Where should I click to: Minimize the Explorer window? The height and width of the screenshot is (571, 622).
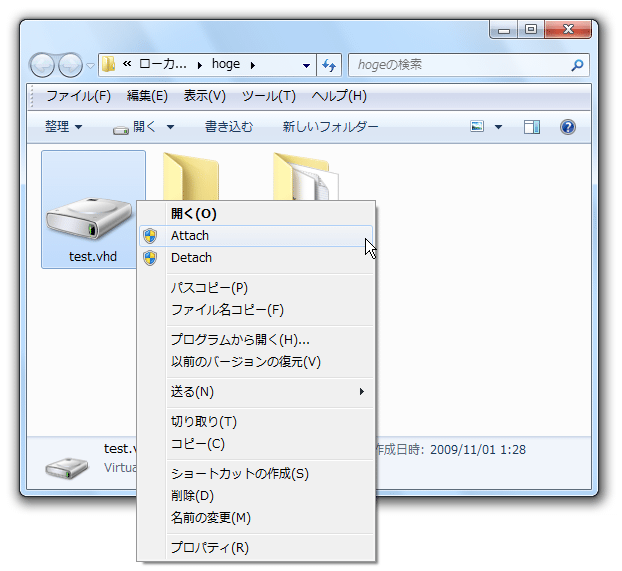coord(504,29)
